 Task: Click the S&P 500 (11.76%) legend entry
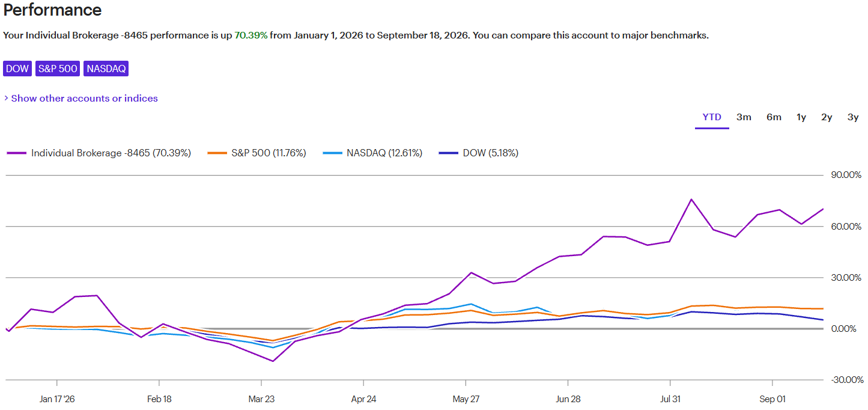point(257,153)
